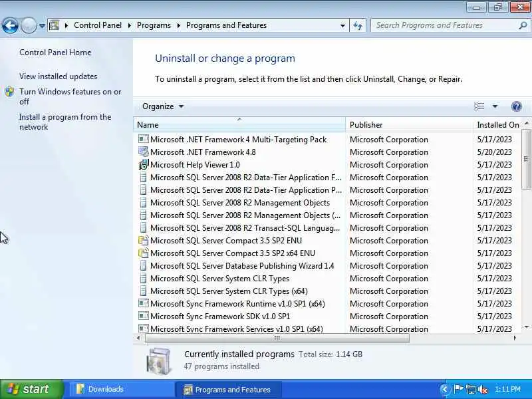Click the Search Programs and Features box
The width and height of the screenshot is (532, 399).
[x=445, y=25]
